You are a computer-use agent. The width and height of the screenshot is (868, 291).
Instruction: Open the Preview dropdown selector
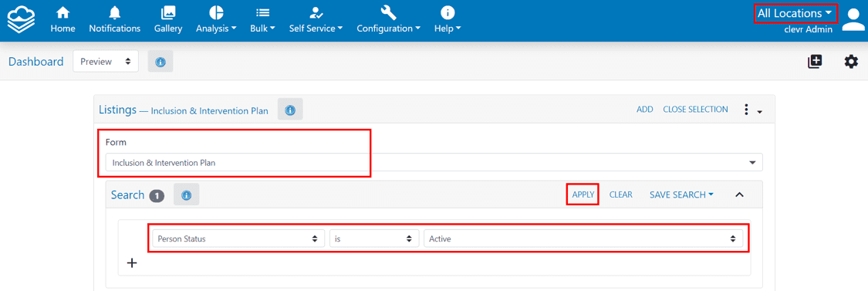(105, 62)
